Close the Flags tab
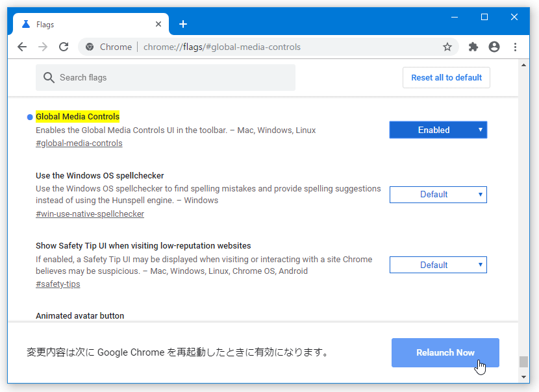Viewport: 539px width, 392px height. (158, 24)
